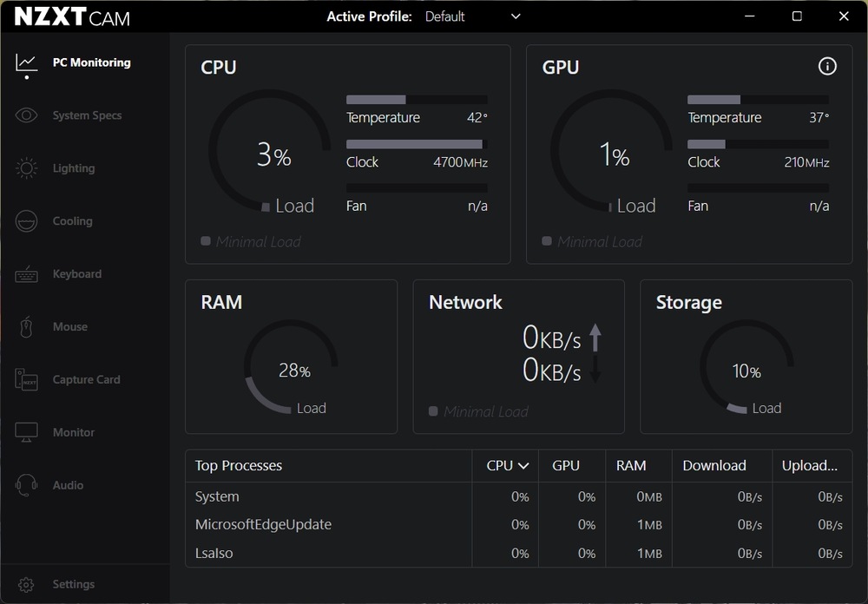Select the Mouse icon in sidebar
This screenshot has width=868, height=604.
26,327
